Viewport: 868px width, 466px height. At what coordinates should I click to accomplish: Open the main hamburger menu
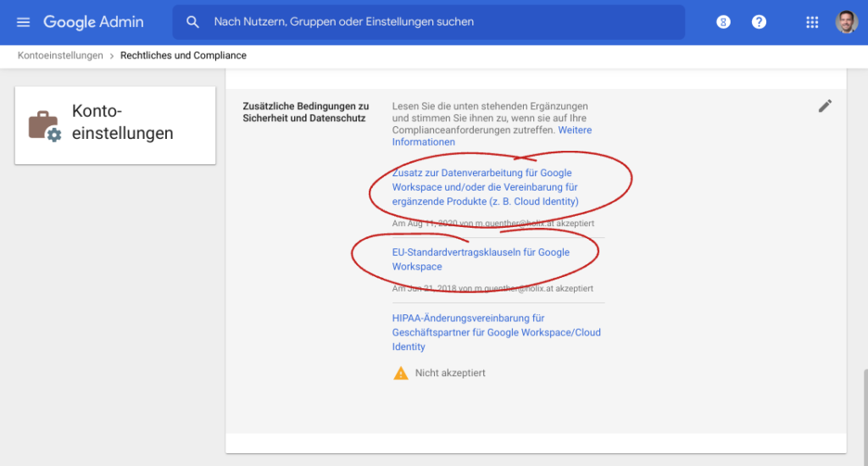(23, 22)
